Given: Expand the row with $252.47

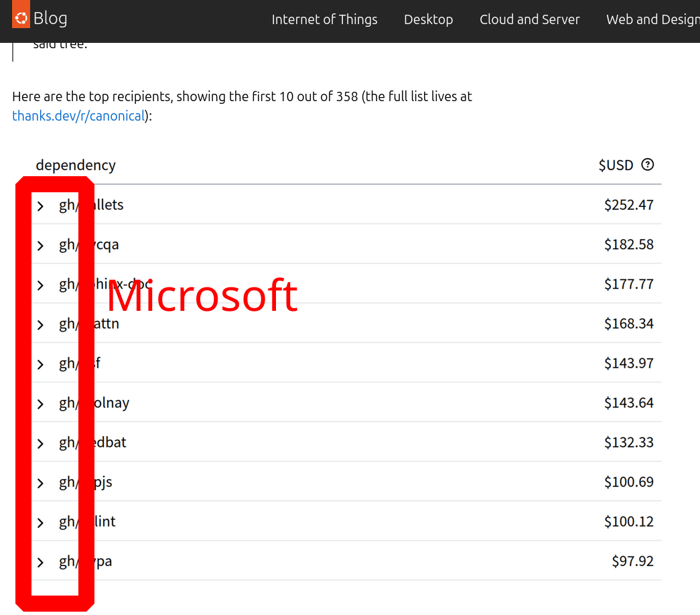Looking at the screenshot, I should pyautogui.click(x=41, y=206).
